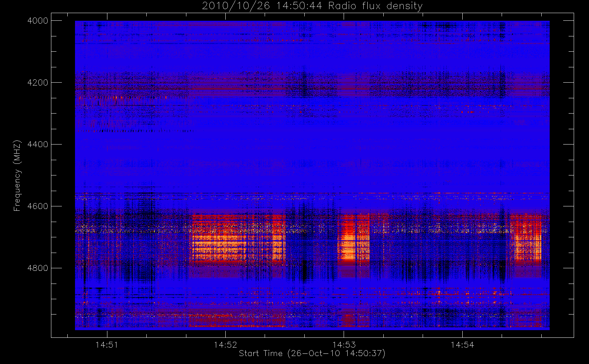This screenshot has width=589, height=364.
Task: Click the bright burst just after 14:53
Action: (353, 238)
